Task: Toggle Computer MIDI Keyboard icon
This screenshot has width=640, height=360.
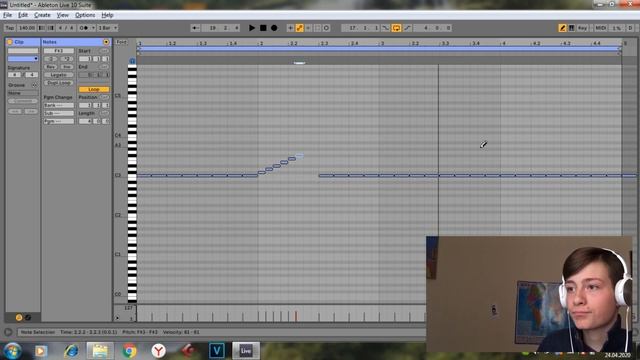Action: point(571,28)
